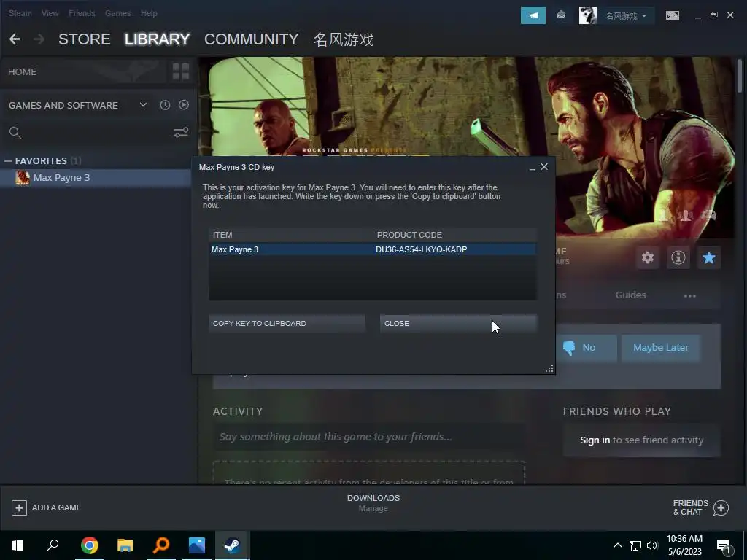Open the Friends menu
This screenshot has width=747, height=560.
coord(82,13)
